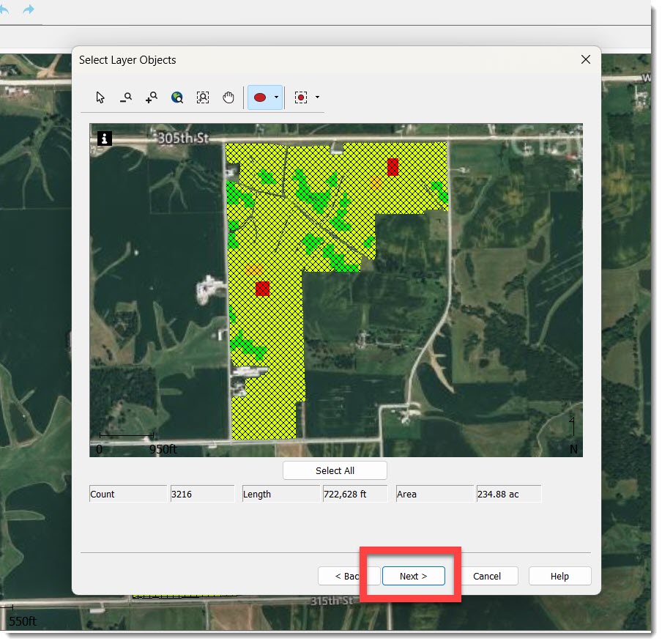Expand the dashed-box selection mode dropdown arrow
The image size is (662, 644).
click(x=317, y=97)
